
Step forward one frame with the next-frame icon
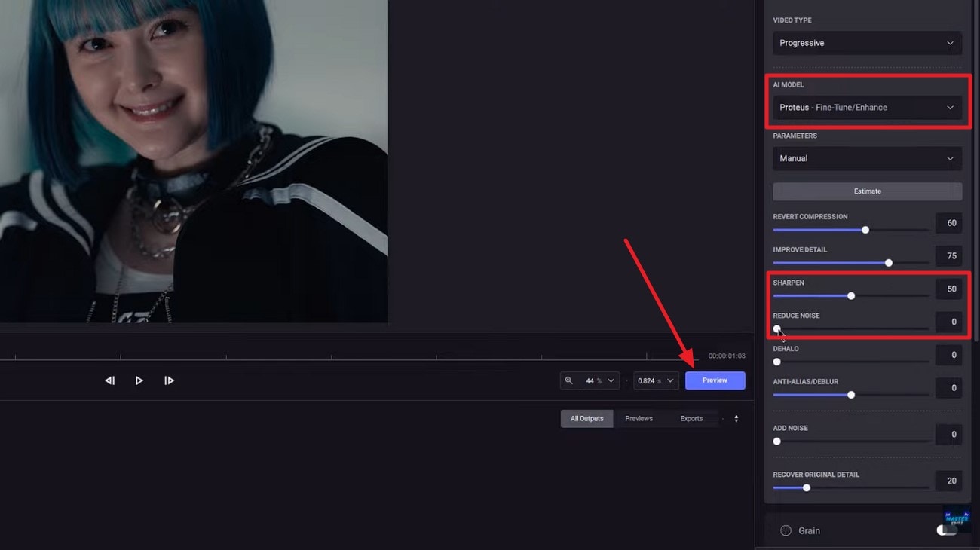click(x=169, y=380)
